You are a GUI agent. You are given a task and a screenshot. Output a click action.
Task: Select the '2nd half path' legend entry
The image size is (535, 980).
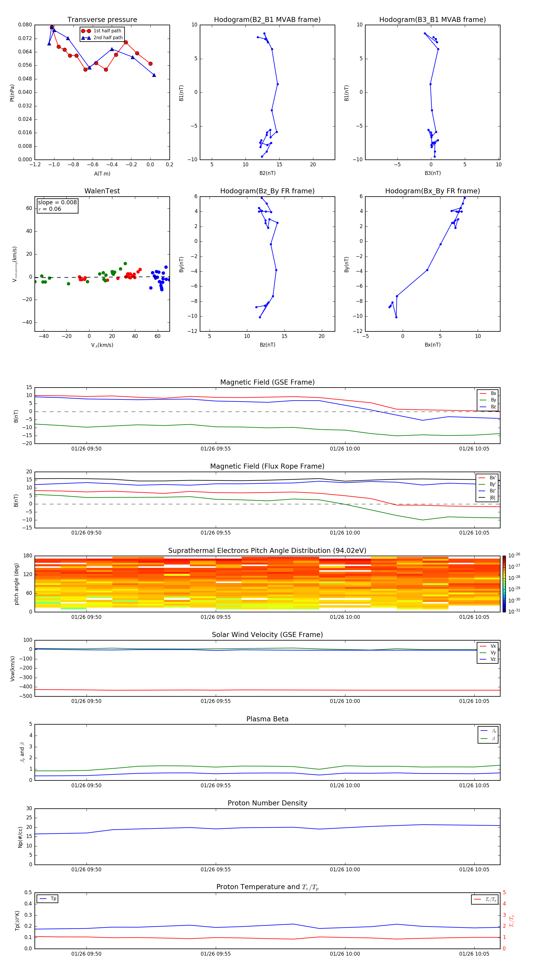click(102, 38)
